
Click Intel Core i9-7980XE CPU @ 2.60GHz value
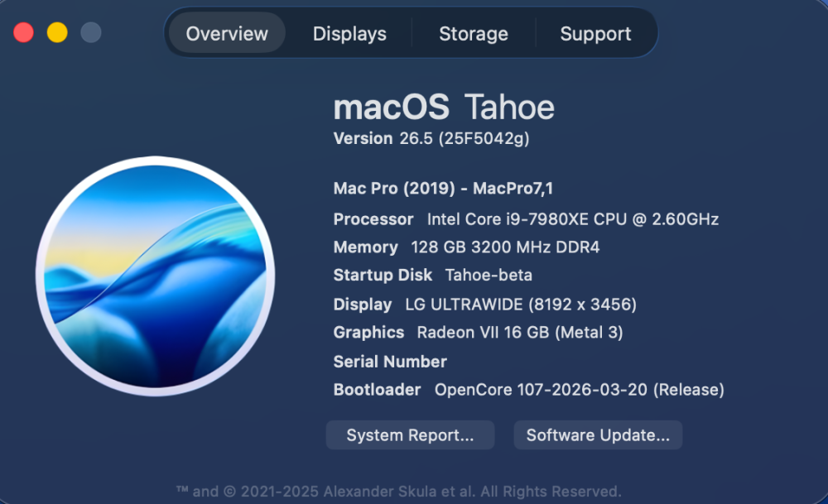pos(573,219)
